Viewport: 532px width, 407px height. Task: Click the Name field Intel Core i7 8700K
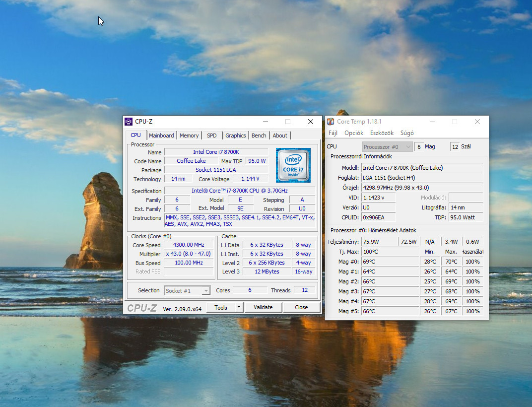pyautogui.click(x=216, y=152)
